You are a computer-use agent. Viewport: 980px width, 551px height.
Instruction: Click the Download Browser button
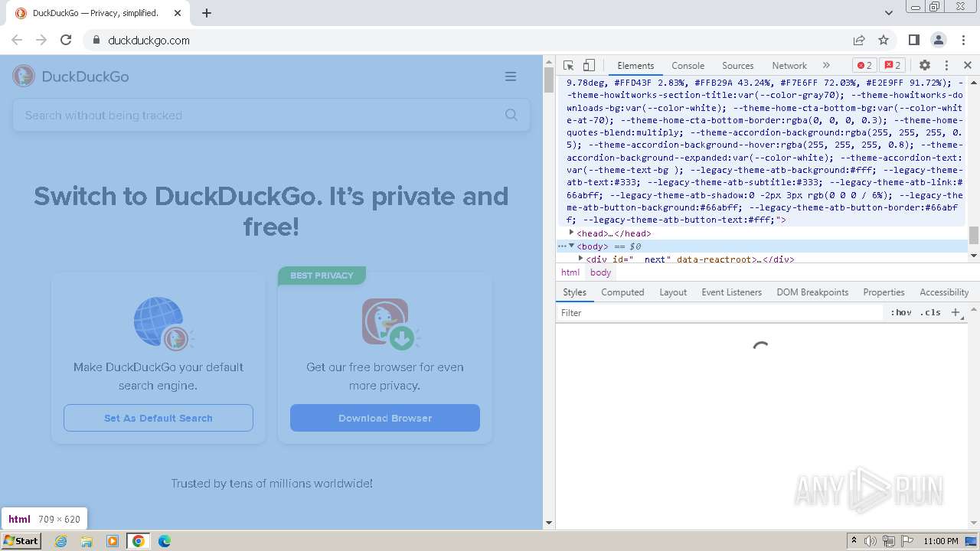coord(385,418)
